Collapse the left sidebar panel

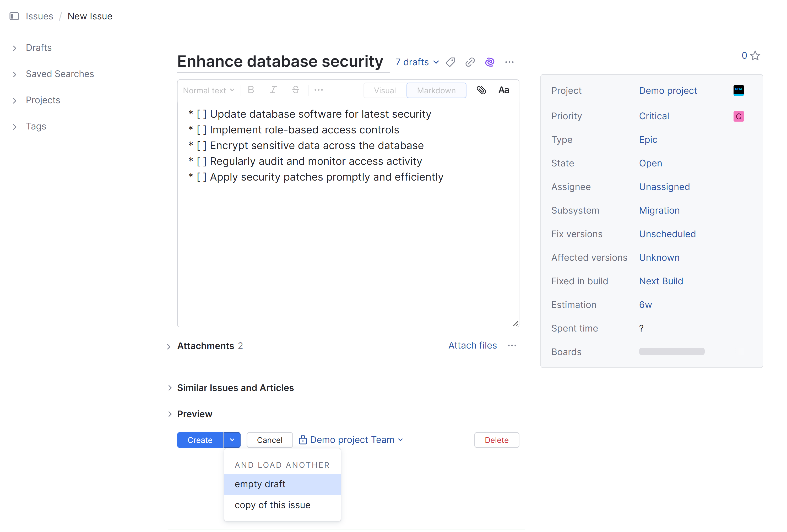coord(14,16)
